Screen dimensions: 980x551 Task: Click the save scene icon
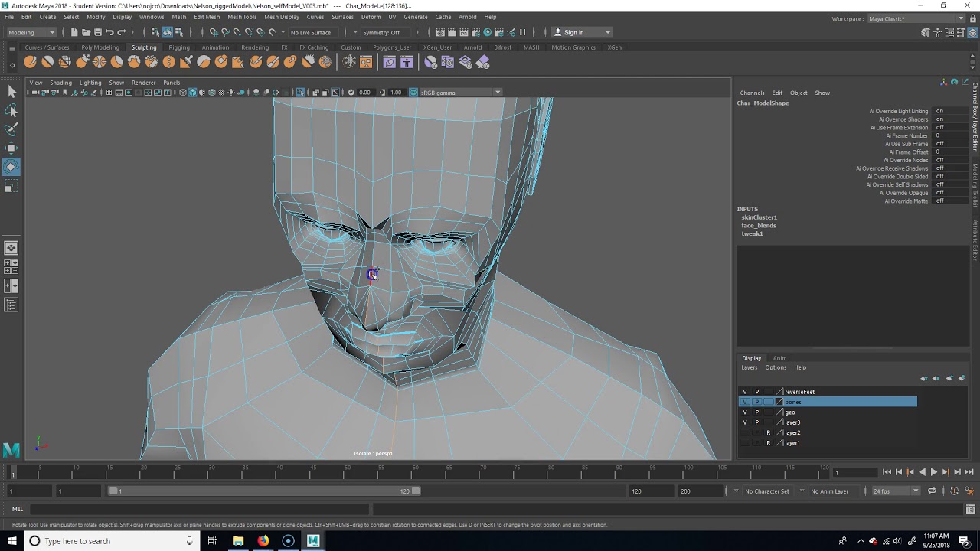click(x=97, y=32)
